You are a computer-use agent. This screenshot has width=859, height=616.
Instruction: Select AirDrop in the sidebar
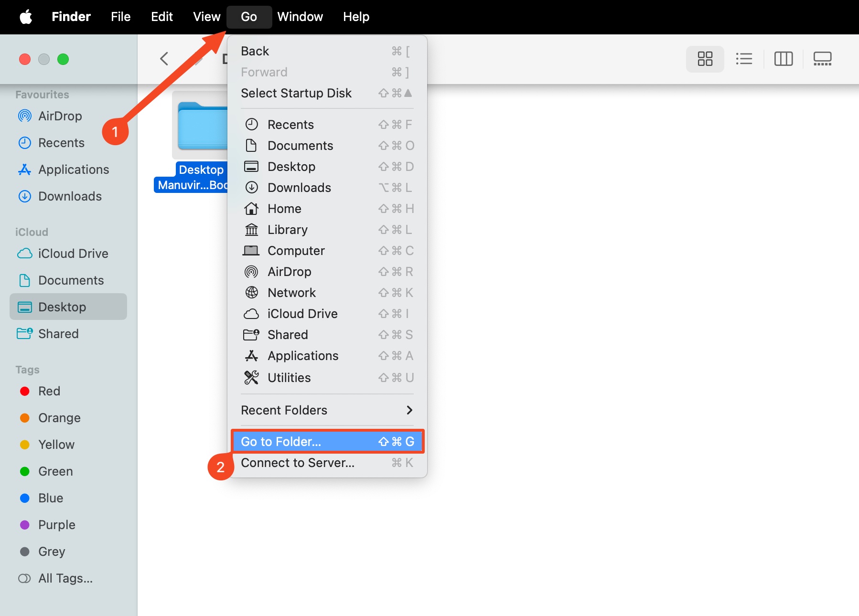[x=68, y=116]
